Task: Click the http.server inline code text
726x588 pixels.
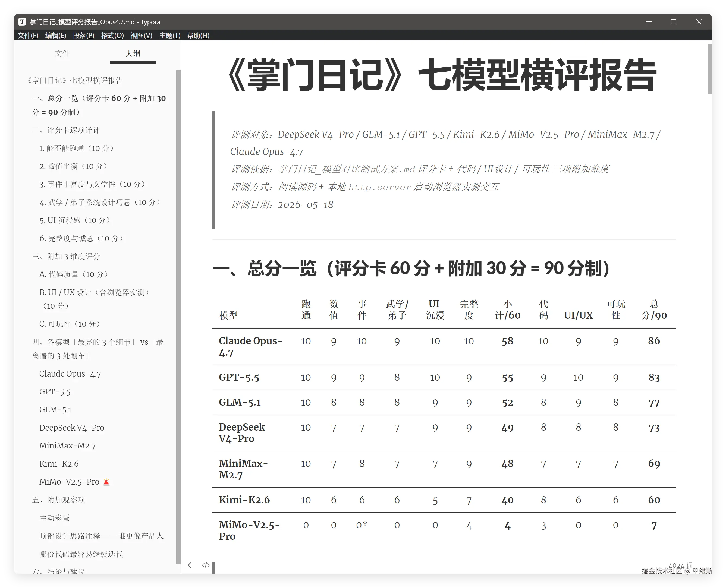Action: coord(379,187)
